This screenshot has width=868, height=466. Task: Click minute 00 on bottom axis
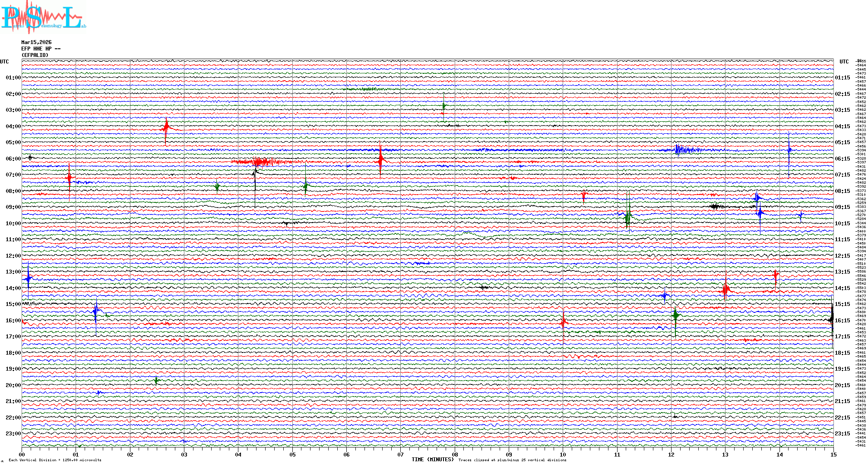(x=22, y=454)
